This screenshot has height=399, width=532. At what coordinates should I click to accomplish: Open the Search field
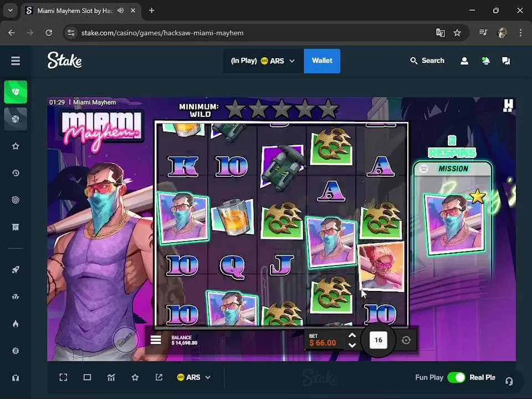tap(427, 61)
